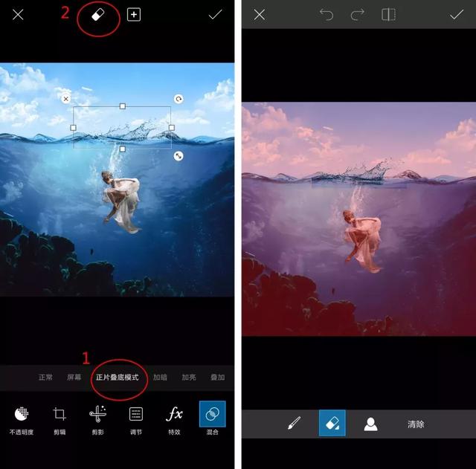Apply erasing with right panel checkmark
Screen dimensions: 476x469
456,14
